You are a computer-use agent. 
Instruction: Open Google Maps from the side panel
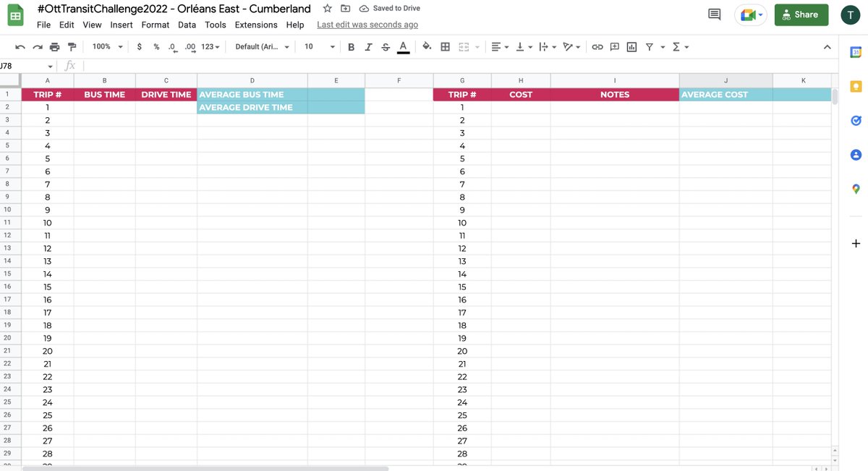click(x=856, y=188)
